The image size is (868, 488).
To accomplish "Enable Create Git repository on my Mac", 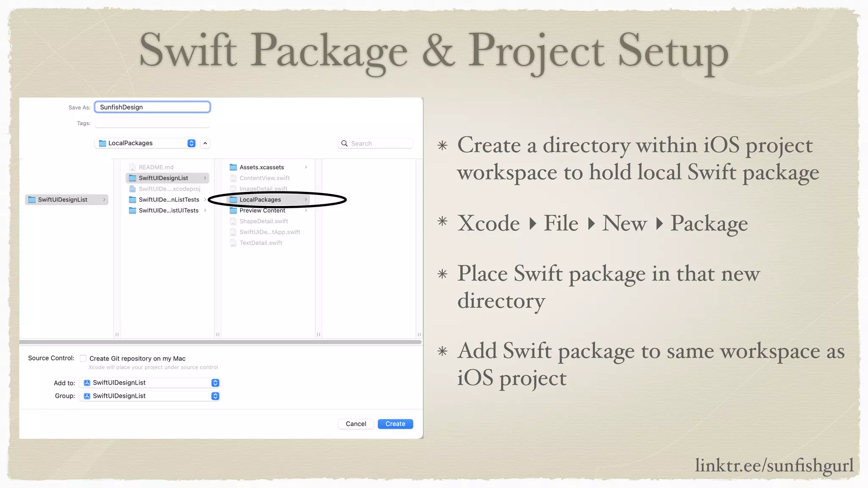I will coord(83,358).
